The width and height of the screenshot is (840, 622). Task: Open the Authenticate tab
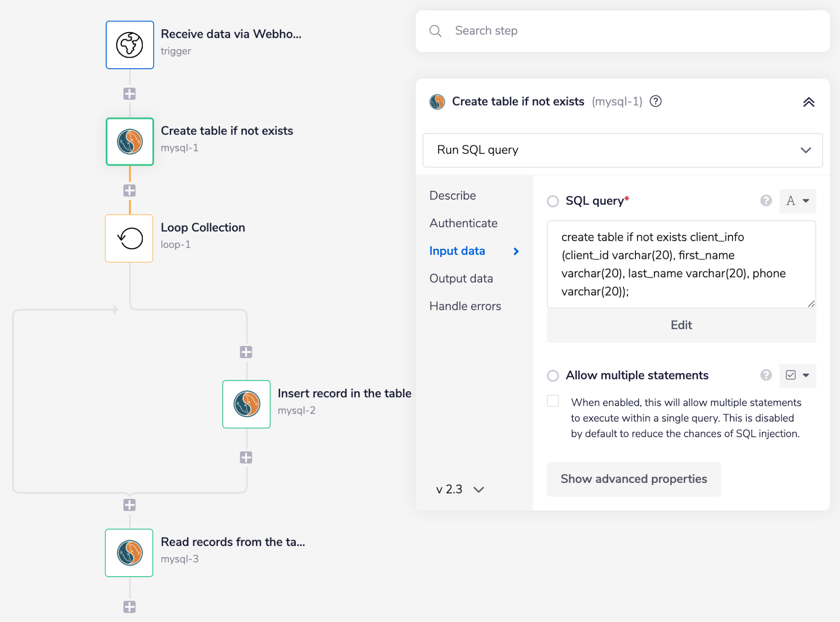pyautogui.click(x=463, y=223)
